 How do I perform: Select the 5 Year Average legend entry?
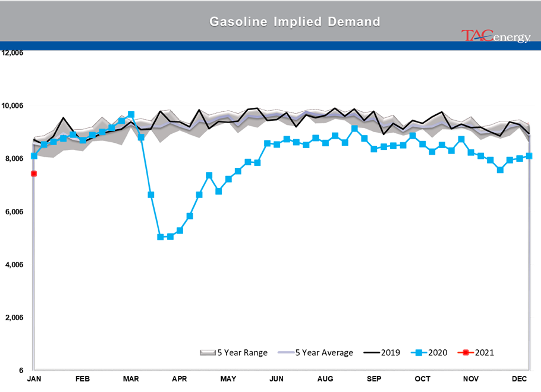tap(315, 353)
